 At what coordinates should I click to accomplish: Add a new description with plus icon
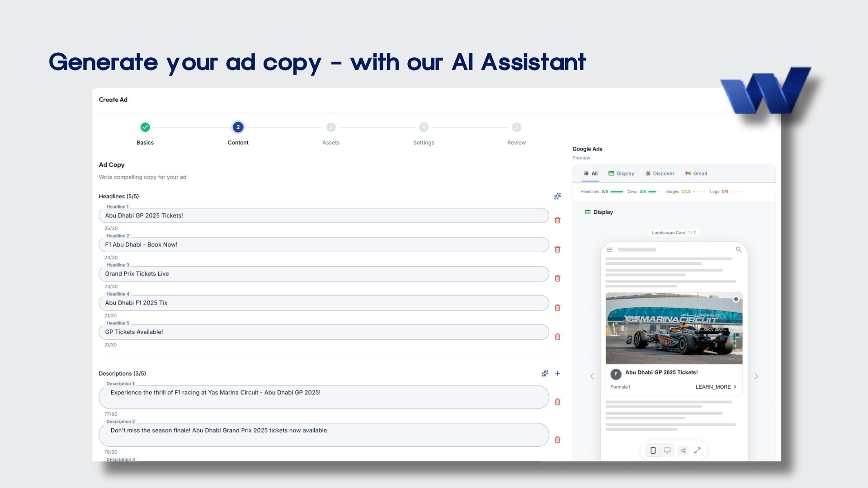(557, 374)
